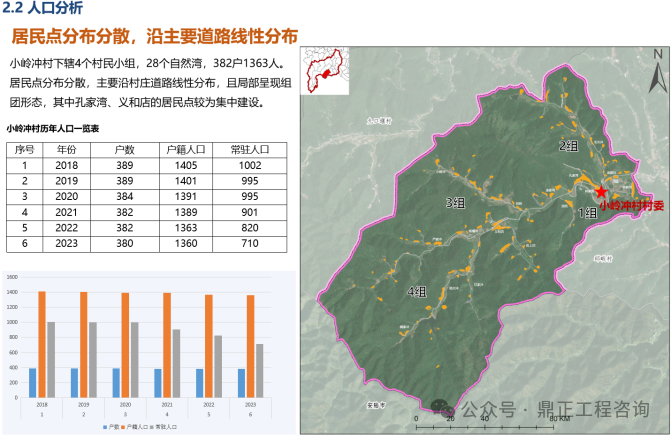Click the 4组 region label on map
Viewport: 671px width, 436px height.
[x=417, y=291]
